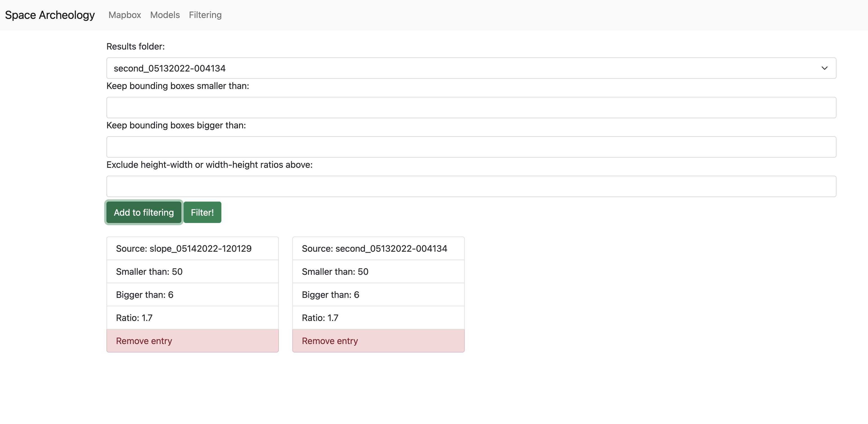Click Ratio: 1.7 in second card
This screenshot has height=424, width=868.
pyautogui.click(x=378, y=318)
